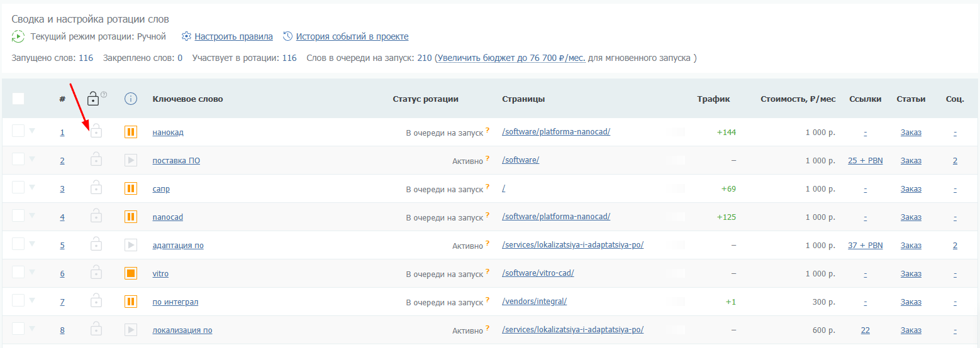The image size is (980, 348).
Task: Open the row 5 dropdown triangle
Action: (32, 244)
